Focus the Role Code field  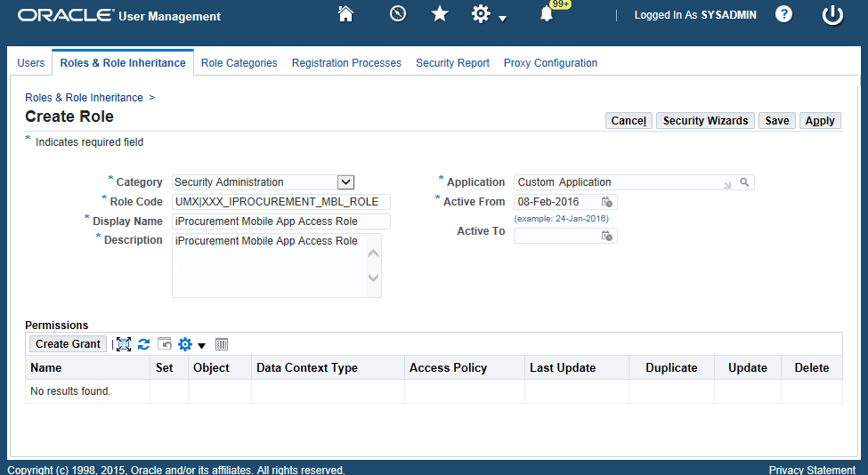[281, 202]
